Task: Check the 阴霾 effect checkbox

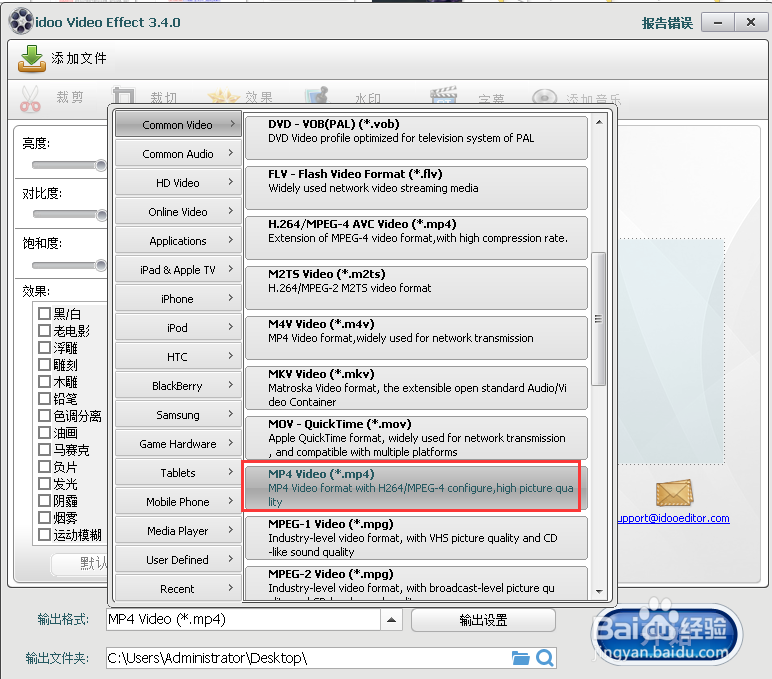Action: (x=44, y=500)
